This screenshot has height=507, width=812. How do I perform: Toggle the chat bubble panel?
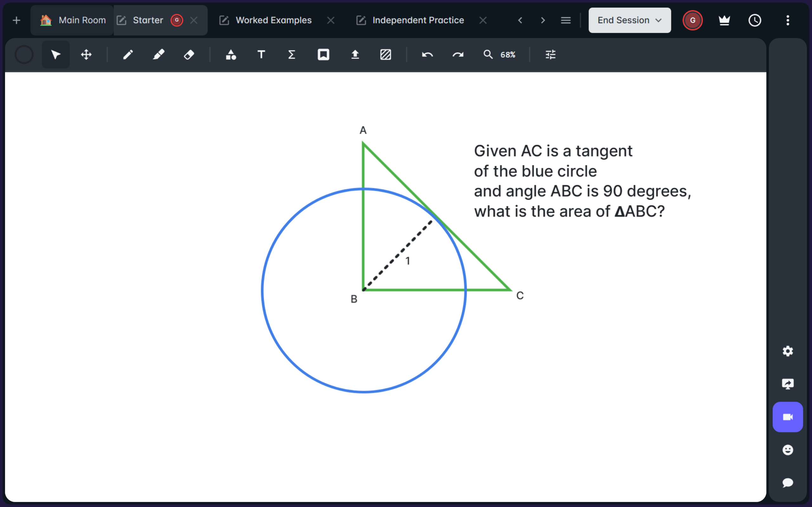tap(788, 483)
